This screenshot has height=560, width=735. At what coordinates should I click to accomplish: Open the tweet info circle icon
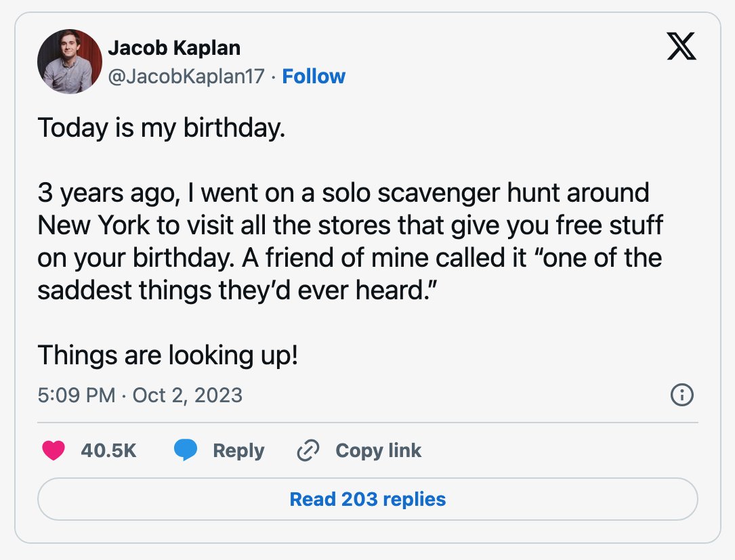[x=681, y=395]
